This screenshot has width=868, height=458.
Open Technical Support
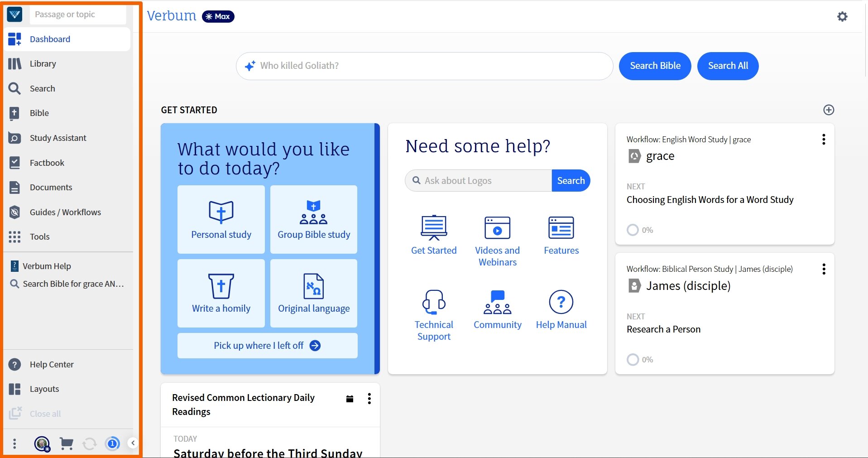tap(434, 316)
